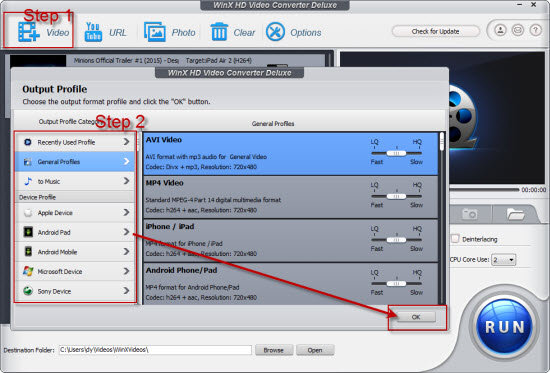
Task: Expand the Sony Device category
Action: click(75, 291)
